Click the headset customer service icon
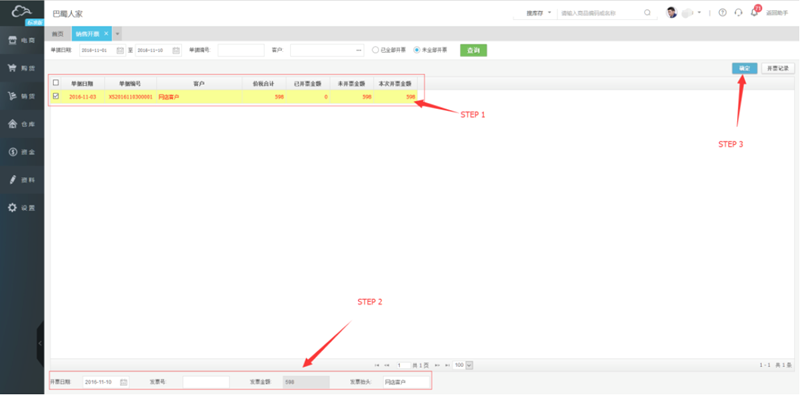This screenshot has width=800, height=395. (738, 13)
